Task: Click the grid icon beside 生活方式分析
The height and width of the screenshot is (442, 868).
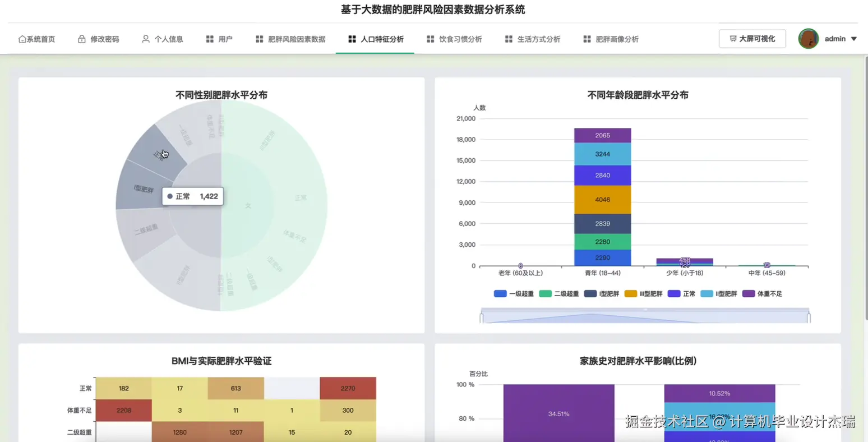Action: point(509,39)
